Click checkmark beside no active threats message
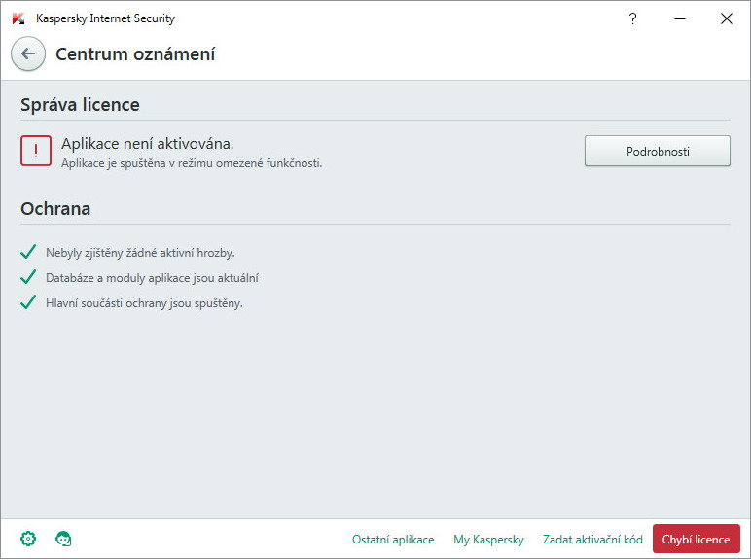 28,252
